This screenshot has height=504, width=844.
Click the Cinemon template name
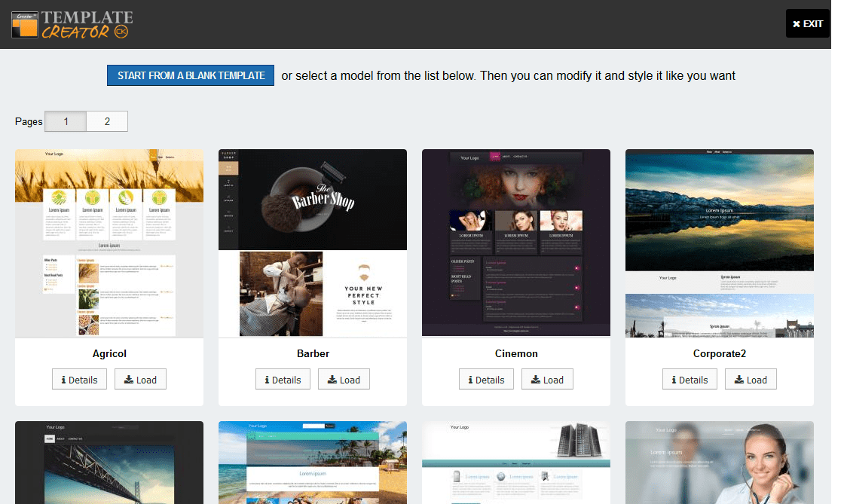(516, 353)
